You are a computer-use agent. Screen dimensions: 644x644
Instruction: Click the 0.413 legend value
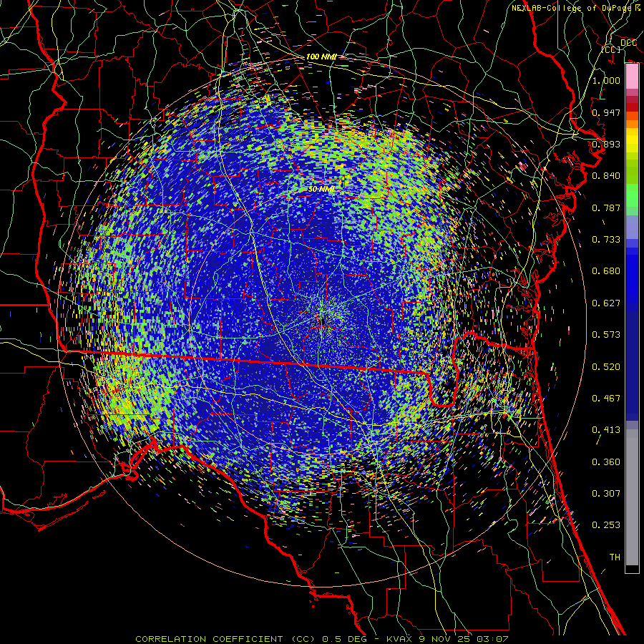(x=606, y=430)
